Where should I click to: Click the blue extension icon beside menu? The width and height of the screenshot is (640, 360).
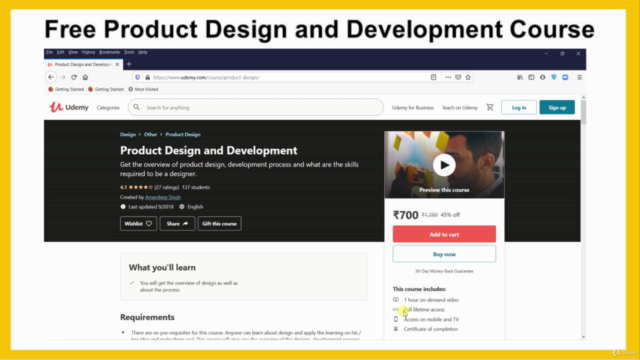pyautogui.click(x=565, y=77)
